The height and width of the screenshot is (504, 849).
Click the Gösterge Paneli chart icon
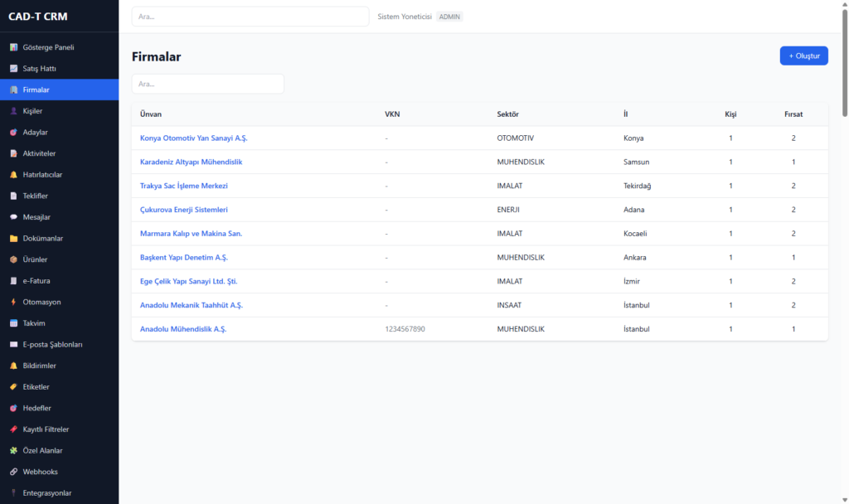point(13,47)
